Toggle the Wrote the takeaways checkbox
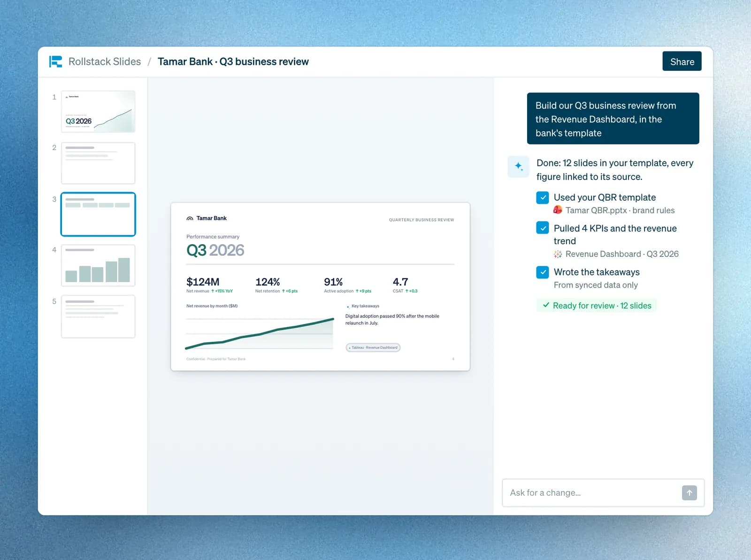Viewport: 751px width, 560px height. point(543,272)
